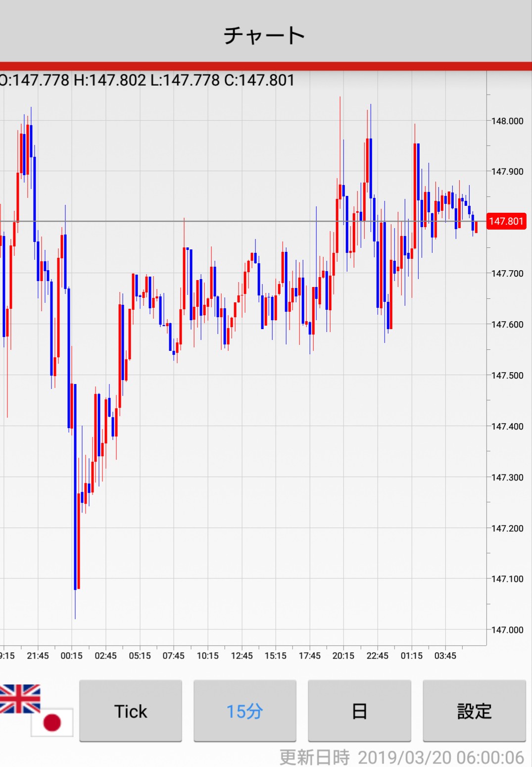Viewport: 532px width, 767px height.
Task: Select the 12:45 time axis label
Action: 242,656
